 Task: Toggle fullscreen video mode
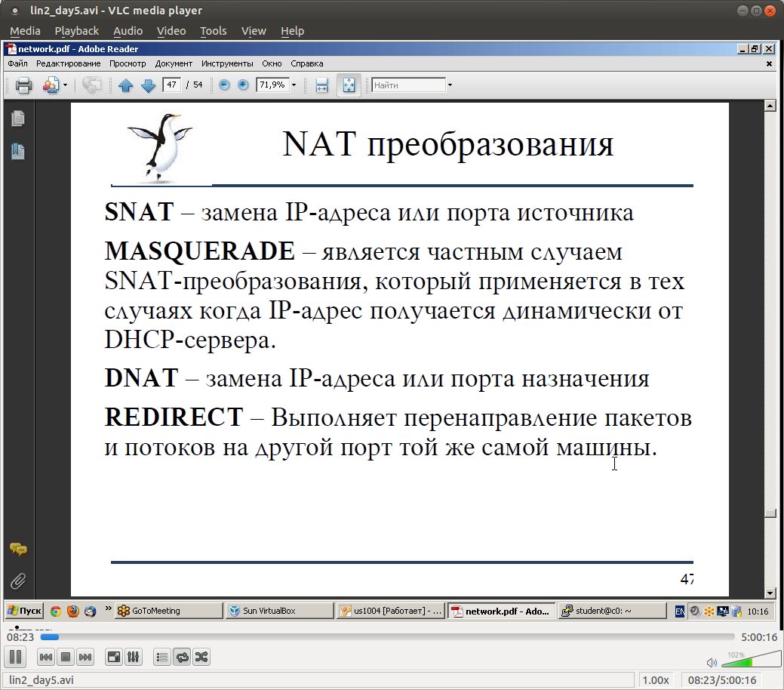tap(113, 657)
